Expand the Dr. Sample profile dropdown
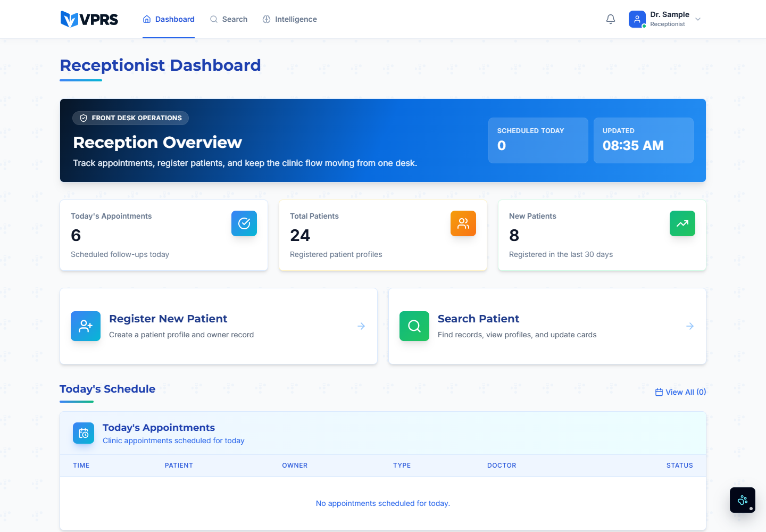 pyautogui.click(x=698, y=19)
